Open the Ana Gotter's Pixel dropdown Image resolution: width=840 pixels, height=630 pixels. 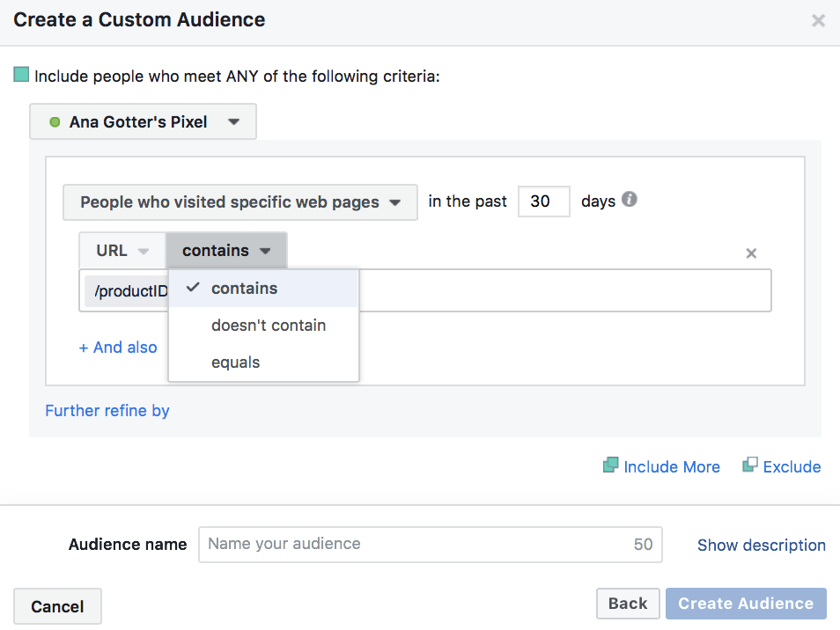[x=143, y=122]
